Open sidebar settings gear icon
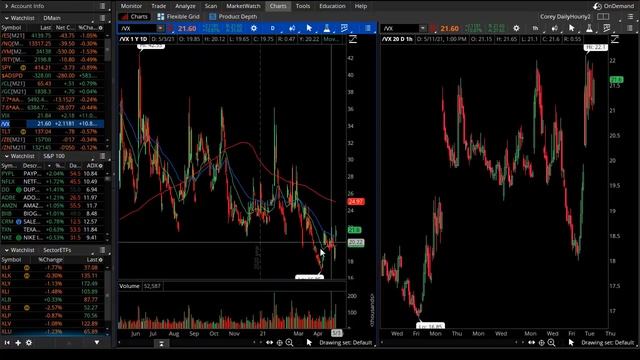The width and height of the screenshot is (640, 360). [29, 343]
